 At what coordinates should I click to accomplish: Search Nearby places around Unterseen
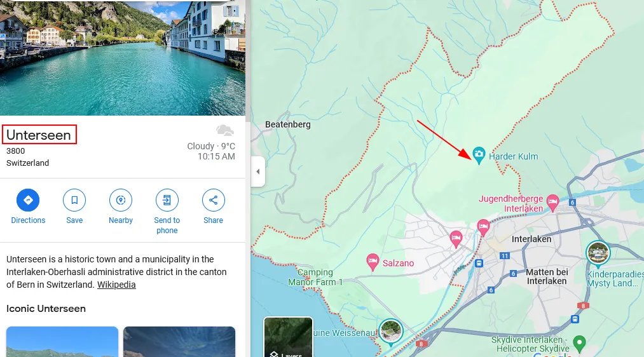tap(121, 200)
